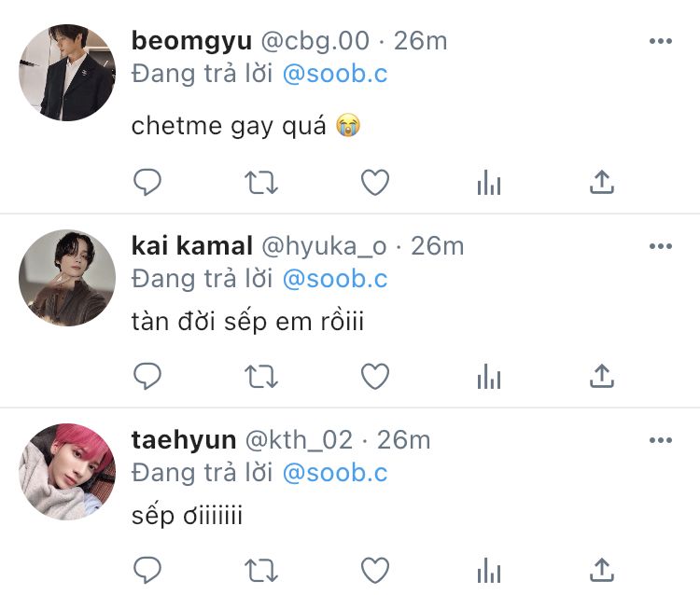Retweet taehyun's tweet

(261, 571)
